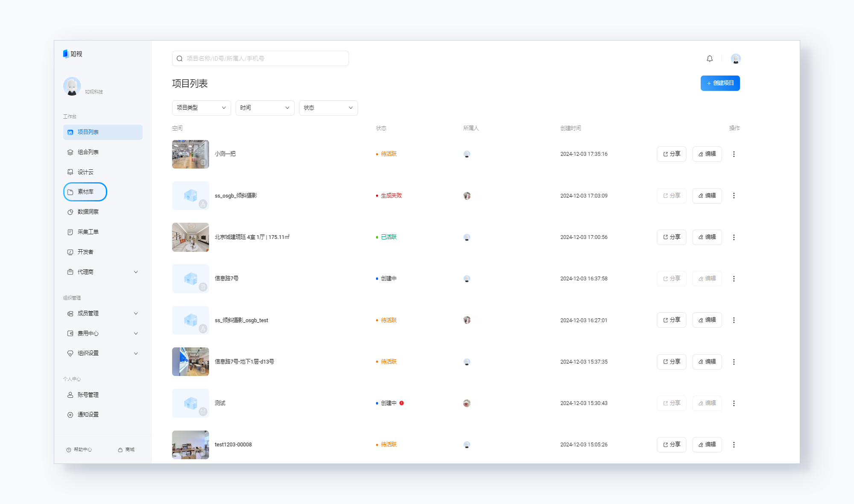Open 项目类型 filter dropdown
This screenshot has width=854, height=504.
pyautogui.click(x=202, y=108)
